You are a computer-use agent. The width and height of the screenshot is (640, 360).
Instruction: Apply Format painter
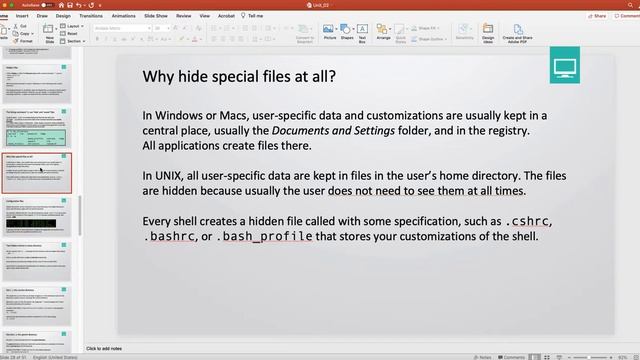[22, 41]
